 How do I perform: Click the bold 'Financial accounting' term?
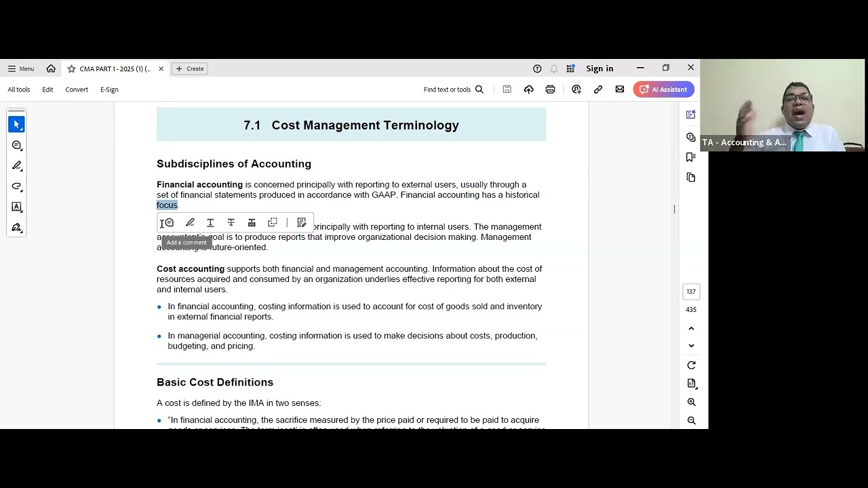(x=199, y=184)
